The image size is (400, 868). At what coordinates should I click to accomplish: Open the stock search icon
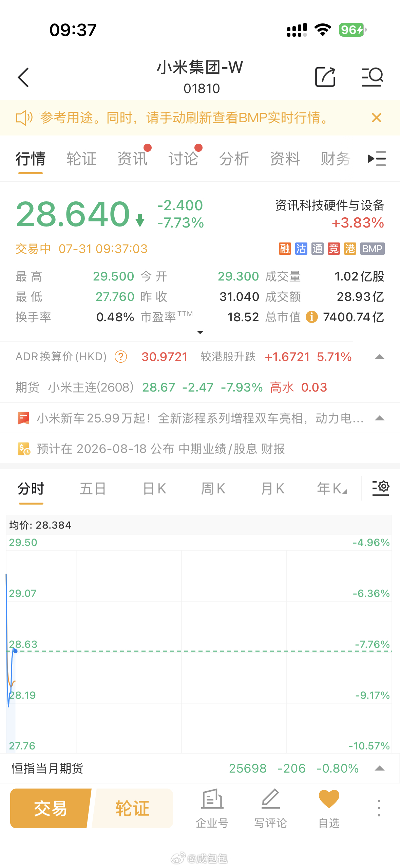[372, 77]
